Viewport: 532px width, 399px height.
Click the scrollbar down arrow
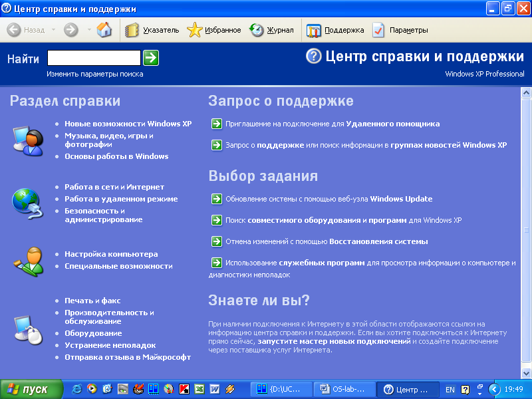click(526, 374)
